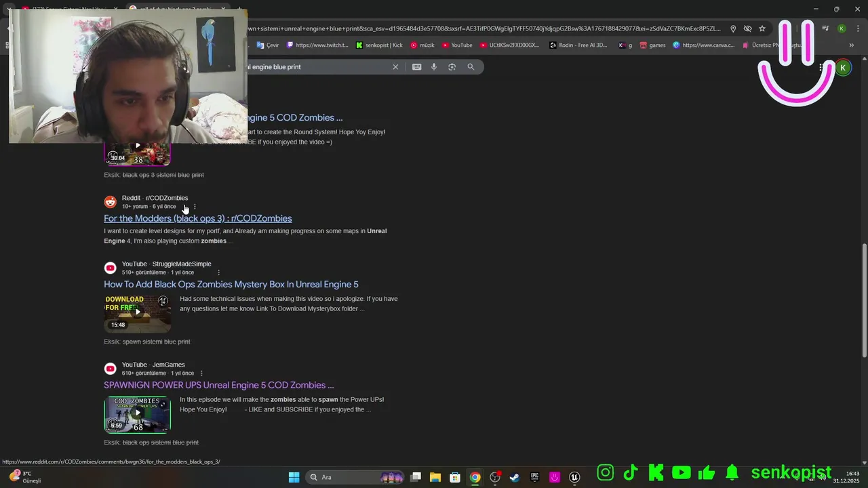
Task: Start voice search with the microphone icon
Action: pyautogui.click(x=434, y=67)
